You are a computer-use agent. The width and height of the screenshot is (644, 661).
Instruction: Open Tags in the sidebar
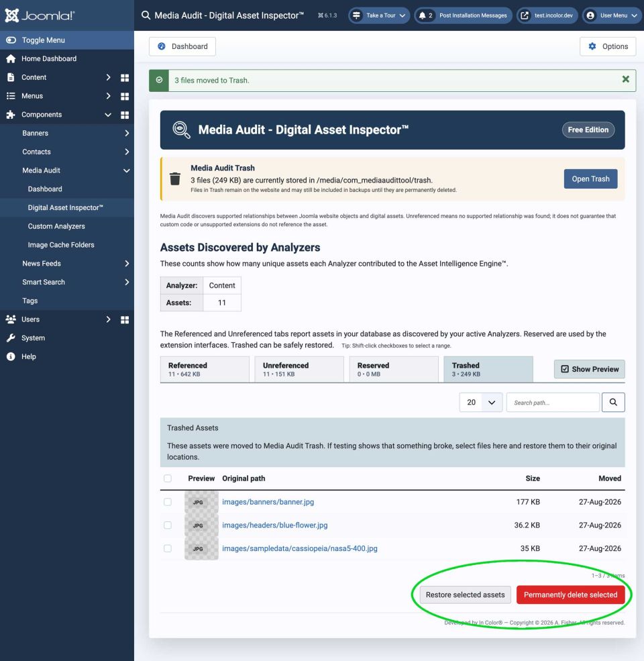click(x=30, y=301)
